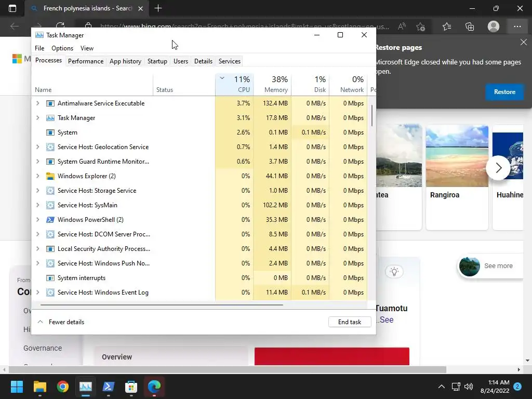This screenshot has height=399, width=532.
Task: Expand the Windows Explorer (2) group
Action: [x=37, y=176]
